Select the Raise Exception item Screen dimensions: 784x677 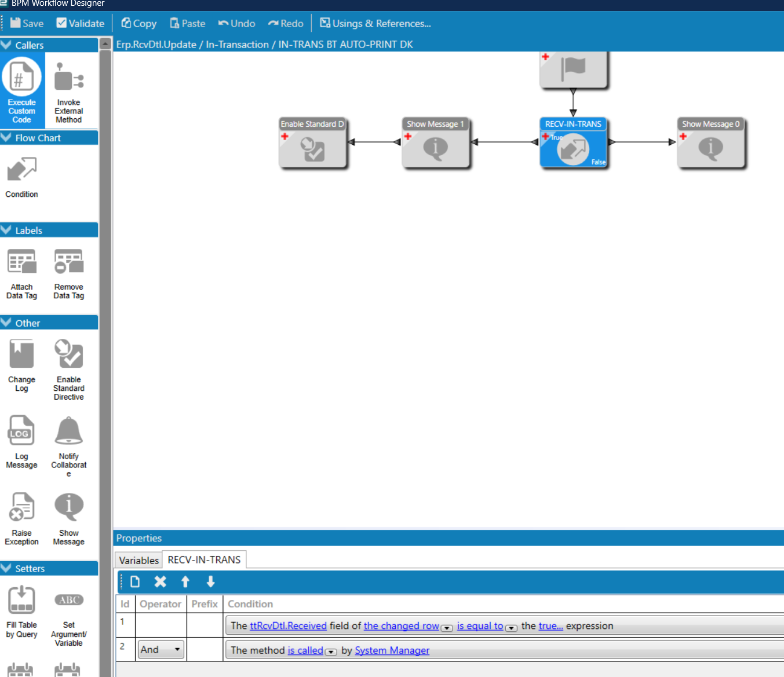point(22,518)
